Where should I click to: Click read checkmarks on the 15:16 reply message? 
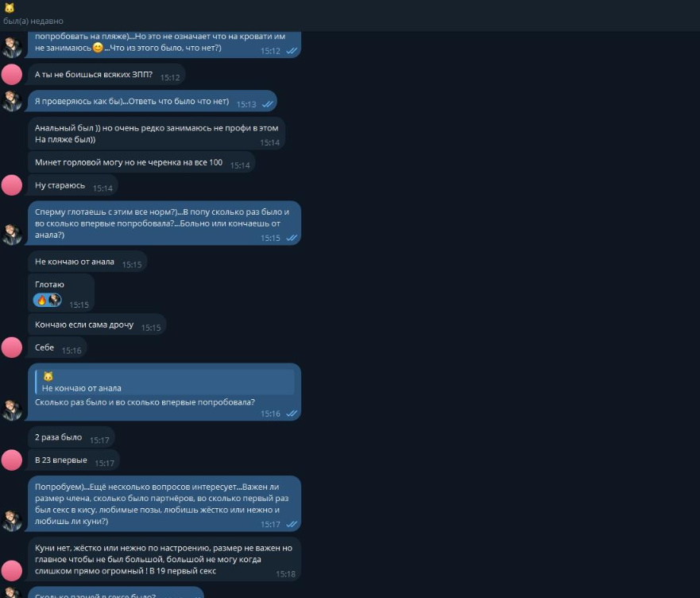coord(292,414)
